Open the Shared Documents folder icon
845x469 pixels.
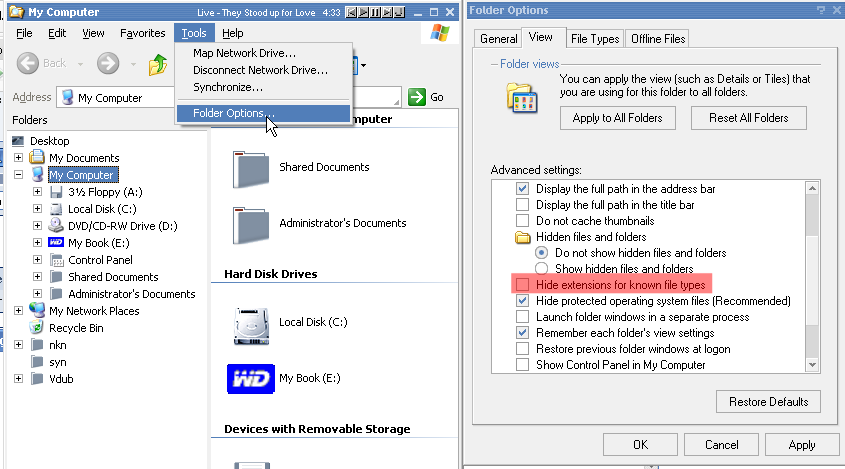pyautogui.click(x=250, y=168)
